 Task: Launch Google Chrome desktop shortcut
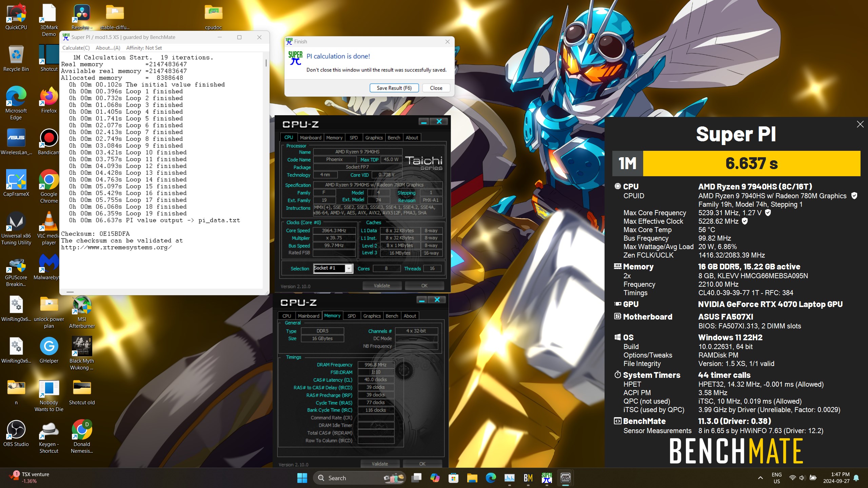(49, 186)
